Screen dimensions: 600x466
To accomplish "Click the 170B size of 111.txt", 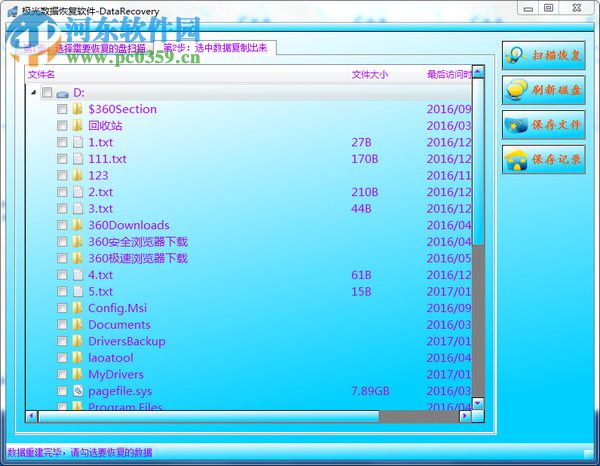I will (365, 159).
